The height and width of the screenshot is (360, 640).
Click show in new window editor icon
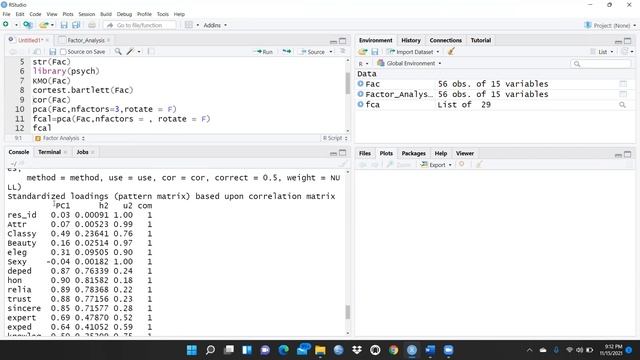pos(36,52)
